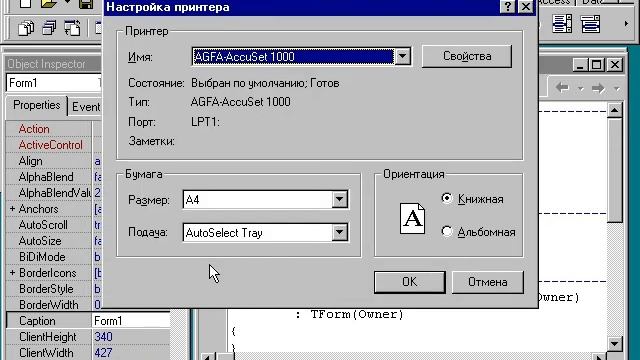Select the Caption property name

click(37, 321)
